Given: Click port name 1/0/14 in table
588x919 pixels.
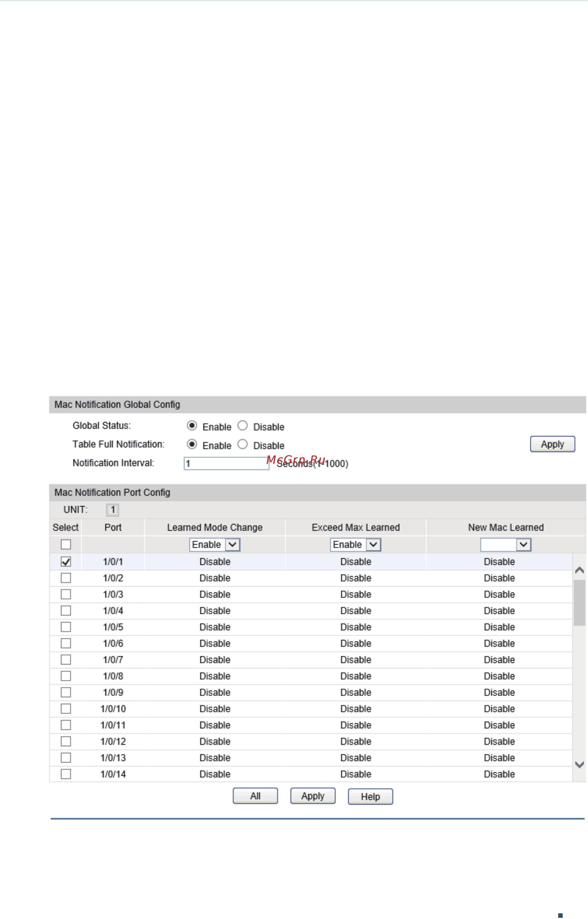Looking at the screenshot, I should click(x=113, y=774).
